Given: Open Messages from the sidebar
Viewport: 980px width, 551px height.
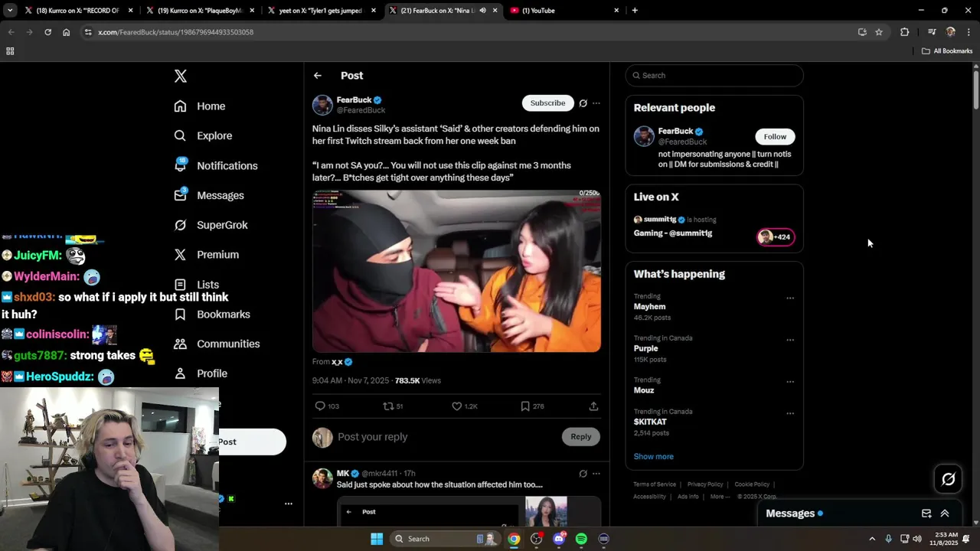Looking at the screenshot, I should coord(209,195).
